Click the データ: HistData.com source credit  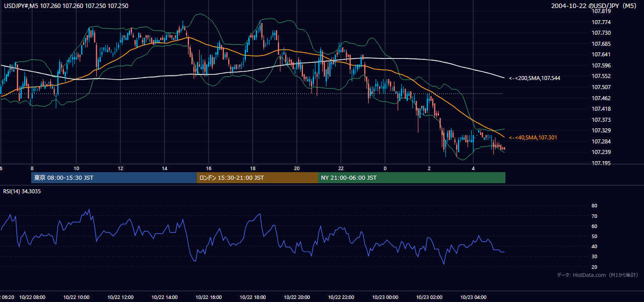tap(597, 275)
